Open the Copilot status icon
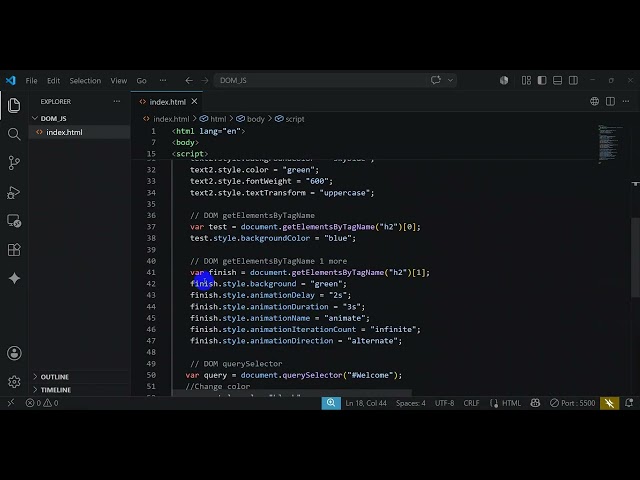 [535, 403]
